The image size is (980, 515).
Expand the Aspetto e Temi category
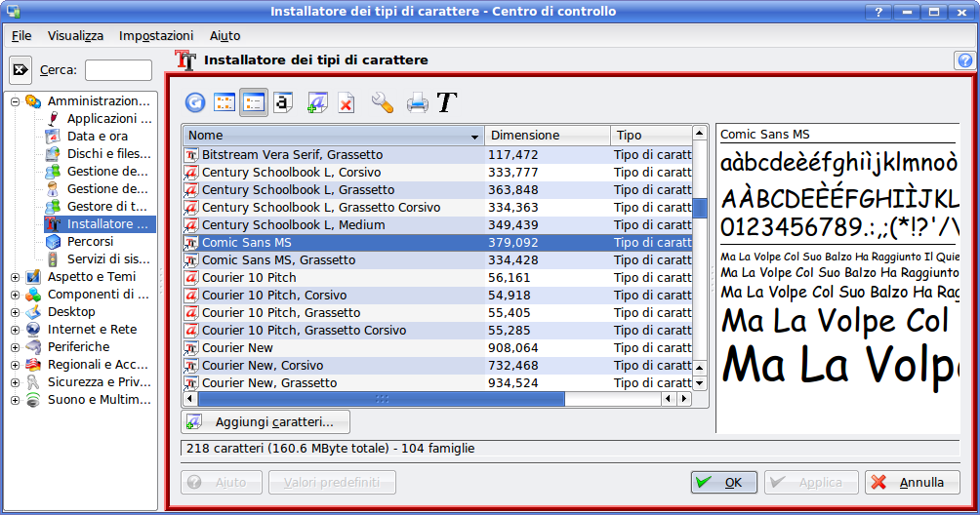coord(16,277)
